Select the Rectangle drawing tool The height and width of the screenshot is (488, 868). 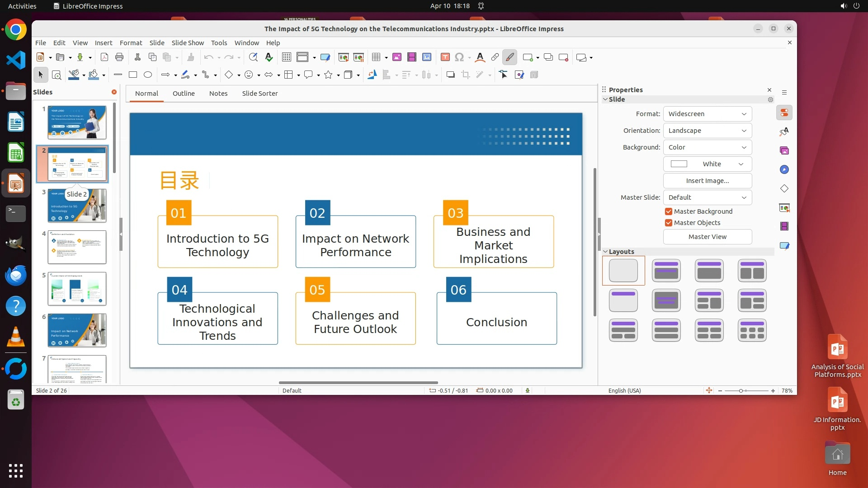[133, 75]
